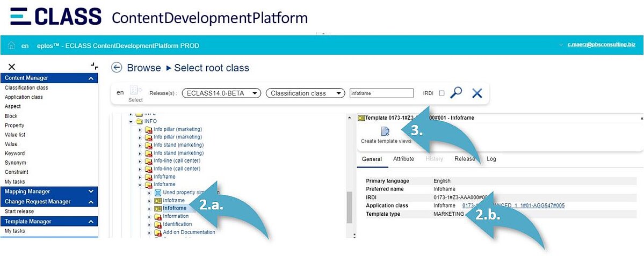
Task: Clear the search with the blue X icon
Action: (476, 93)
